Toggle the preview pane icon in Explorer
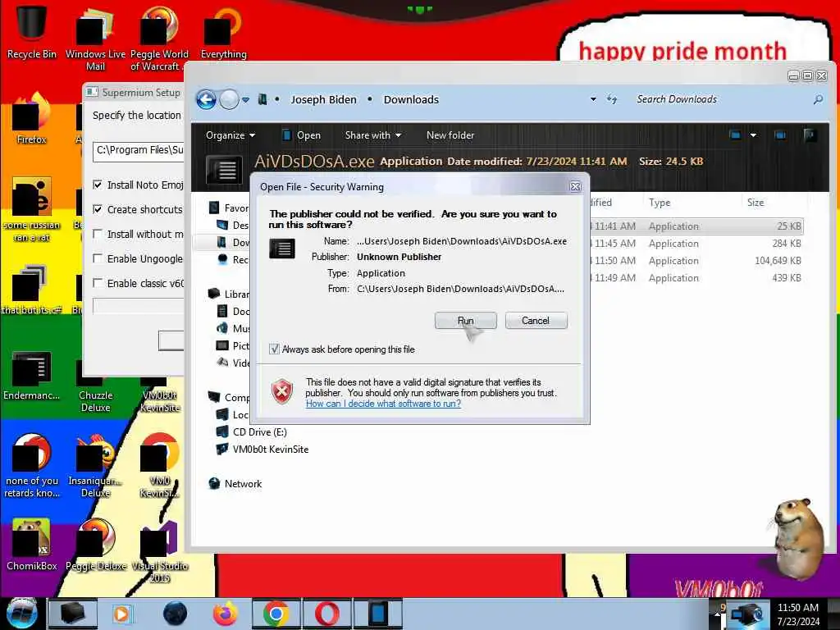The width and height of the screenshot is (840, 630). (x=780, y=135)
